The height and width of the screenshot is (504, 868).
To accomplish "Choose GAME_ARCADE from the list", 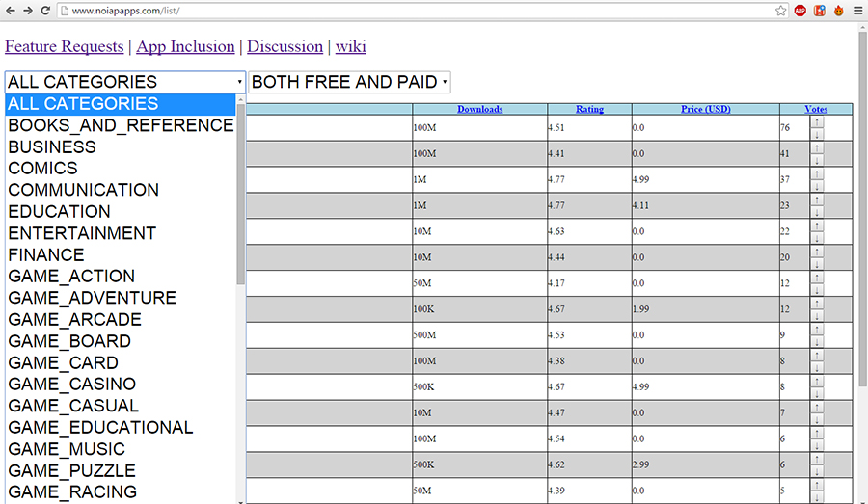I will tap(121, 319).
